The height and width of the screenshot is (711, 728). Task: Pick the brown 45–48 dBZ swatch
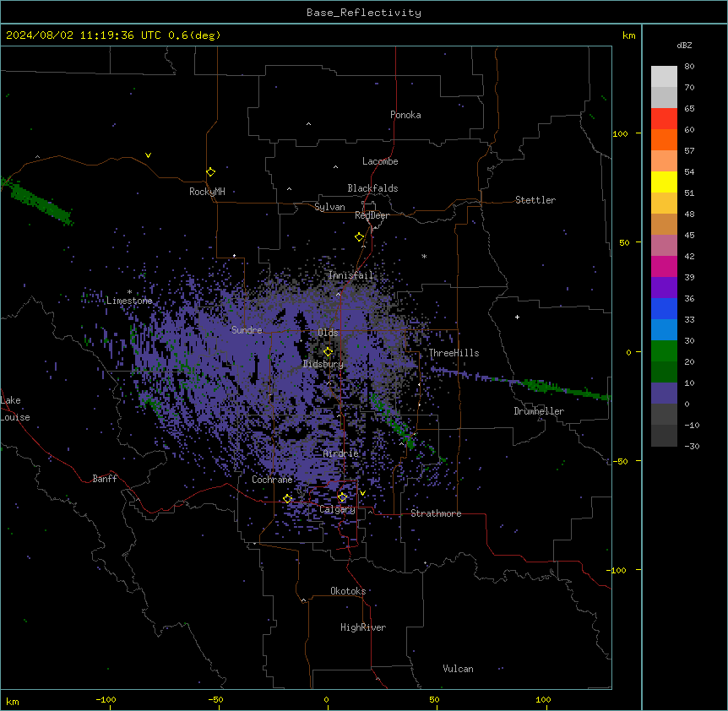click(x=664, y=224)
